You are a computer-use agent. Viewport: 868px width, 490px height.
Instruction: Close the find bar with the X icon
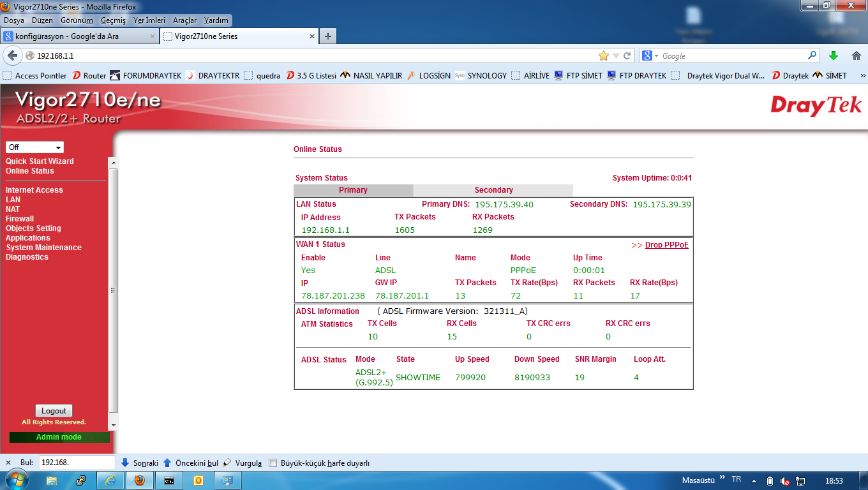(x=8, y=463)
